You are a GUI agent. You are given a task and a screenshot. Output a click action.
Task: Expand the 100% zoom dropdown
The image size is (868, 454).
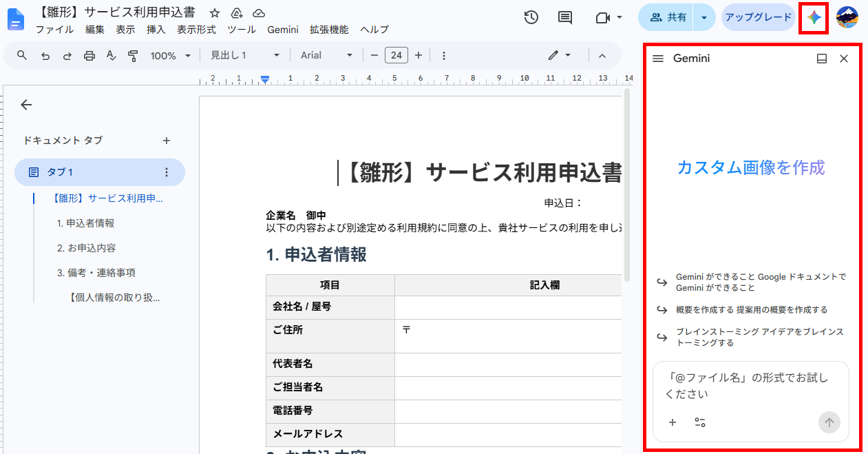pos(171,56)
